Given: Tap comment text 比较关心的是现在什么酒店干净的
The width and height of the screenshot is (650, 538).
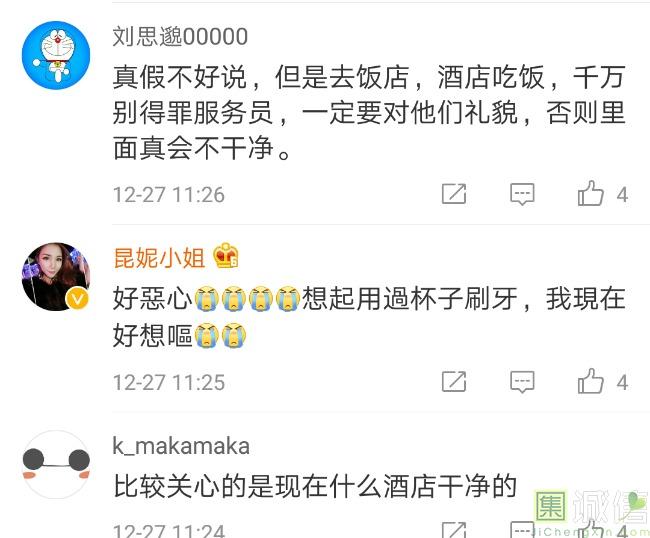Looking at the screenshot, I should pos(315,486).
